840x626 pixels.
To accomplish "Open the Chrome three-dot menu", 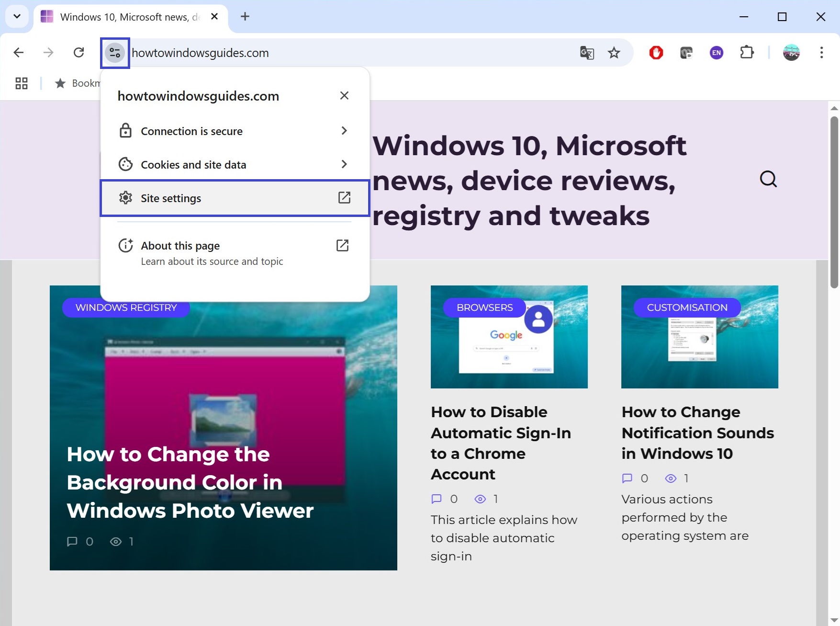I will [x=821, y=53].
